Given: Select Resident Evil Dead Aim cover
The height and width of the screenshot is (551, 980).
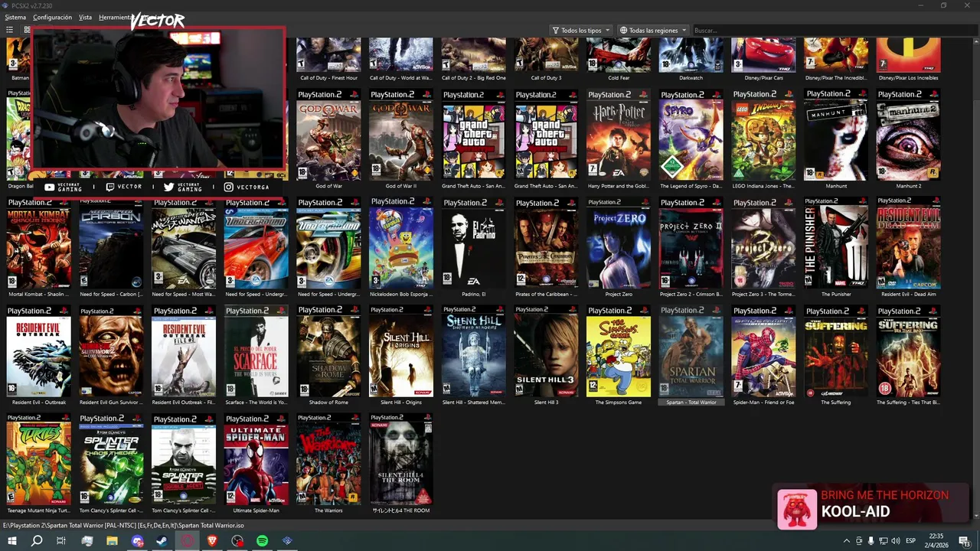Looking at the screenshot, I should (x=908, y=243).
